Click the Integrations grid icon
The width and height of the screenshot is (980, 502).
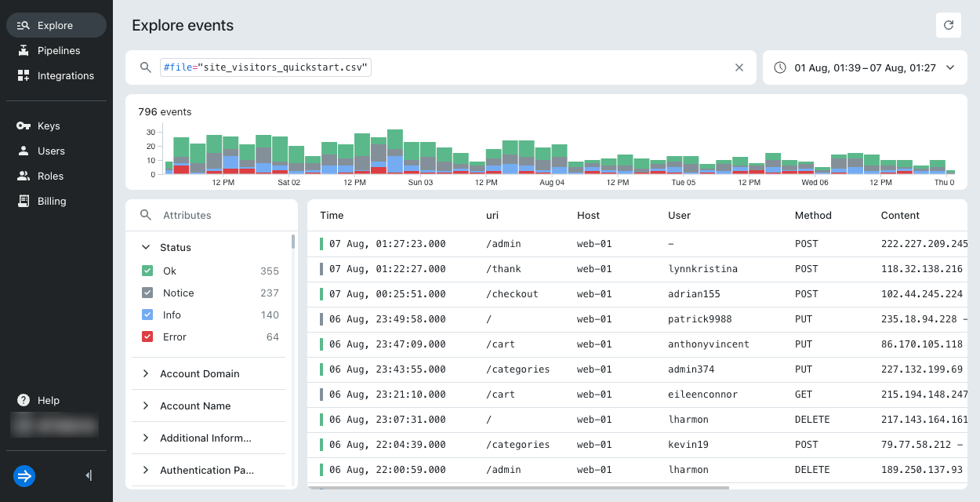click(23, 75)
